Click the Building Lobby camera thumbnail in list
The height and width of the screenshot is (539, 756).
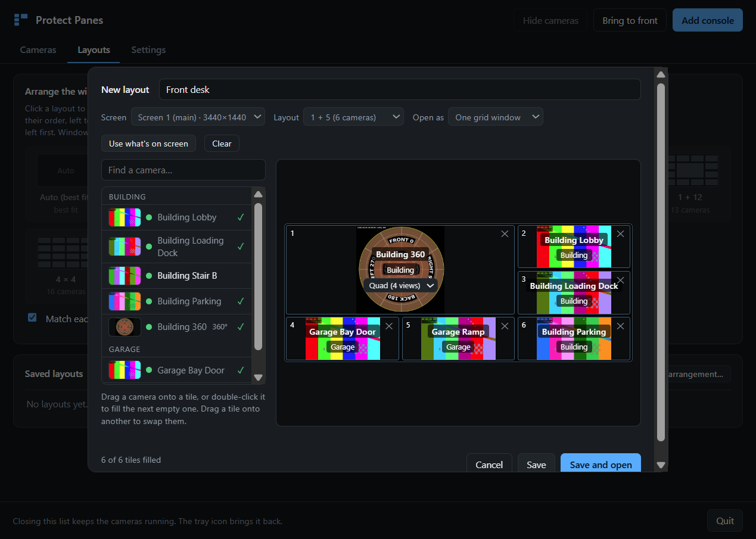click(x=125, y=217)
